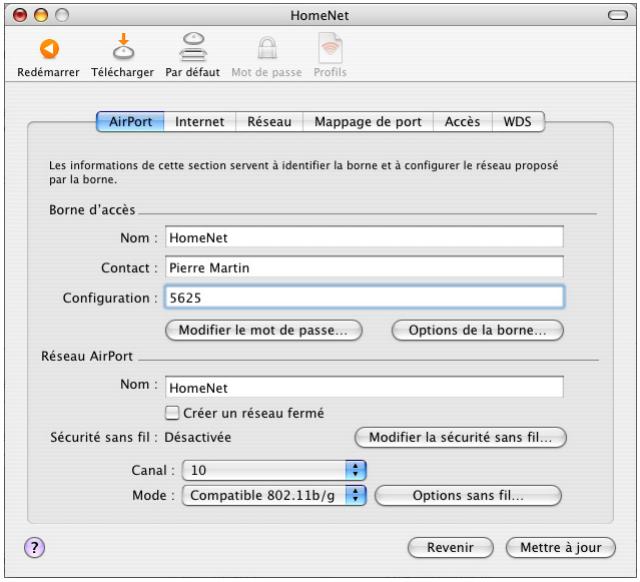Switch to the WDS tab
This screenshot has width=640, height=582.
518,122
